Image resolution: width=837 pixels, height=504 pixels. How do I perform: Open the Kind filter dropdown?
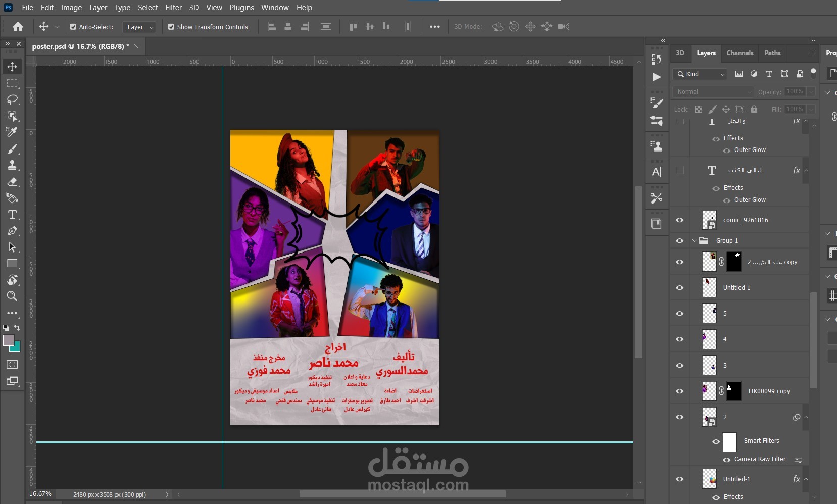tap(700, 74)
